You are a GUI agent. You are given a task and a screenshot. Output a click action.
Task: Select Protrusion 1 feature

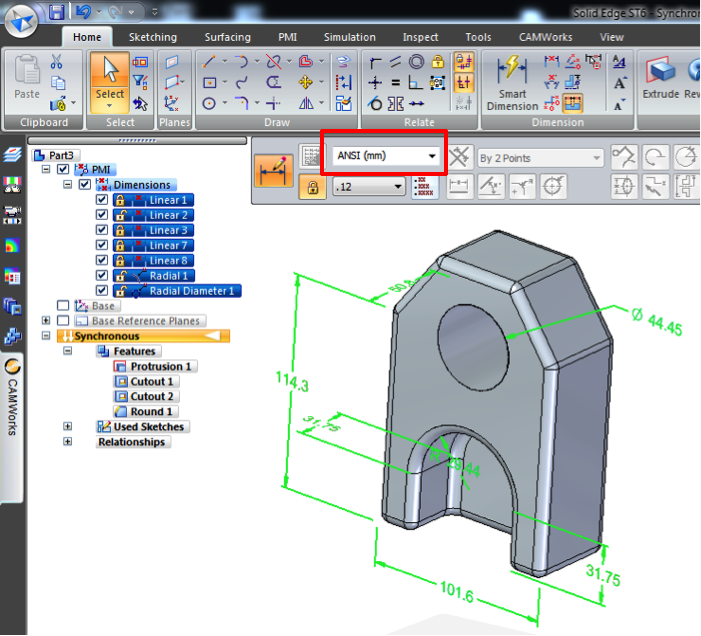pos(155,366)
